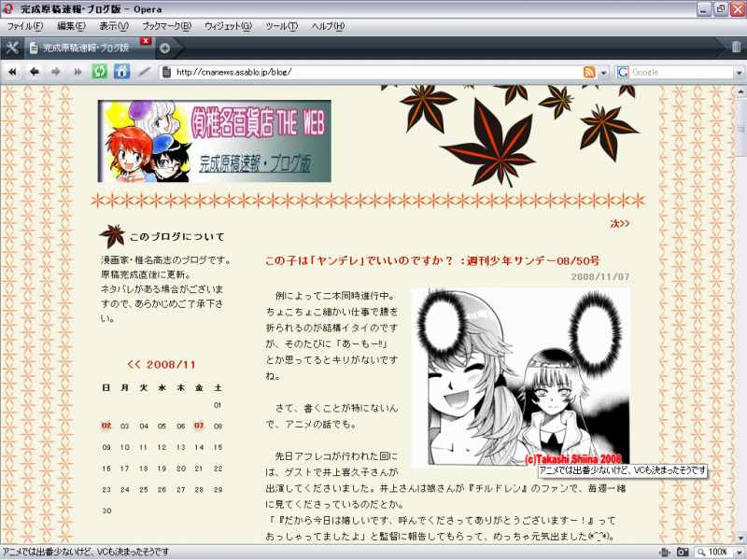Click the new tab plus button

click(165, 49)
